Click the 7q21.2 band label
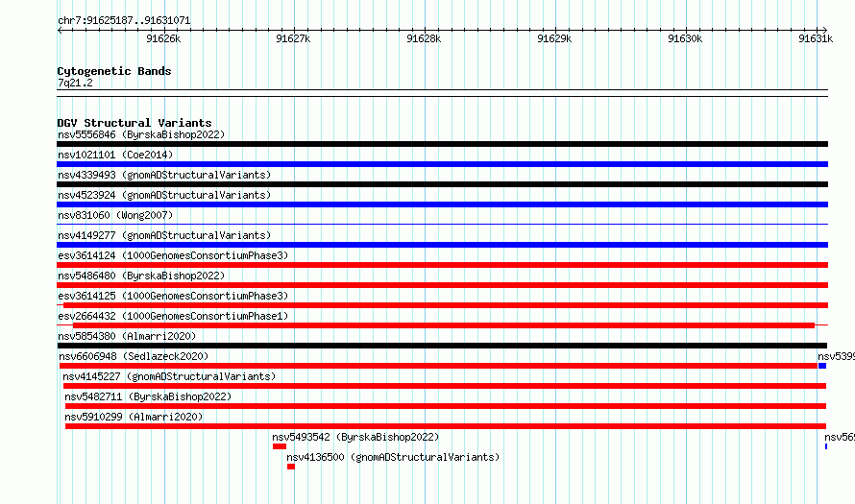The image size is (855, 504). click(x=75, y=83)
